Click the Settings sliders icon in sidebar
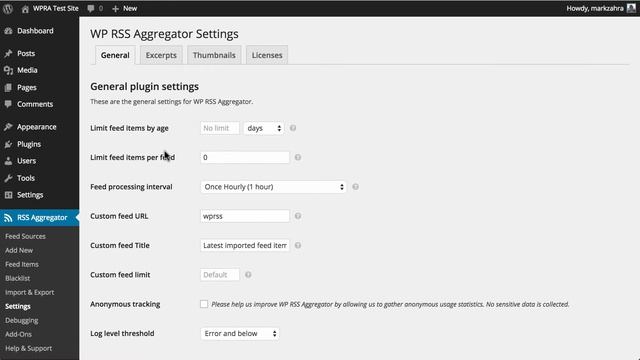Viewport: 640px width, 360px height. coord(8,195)
